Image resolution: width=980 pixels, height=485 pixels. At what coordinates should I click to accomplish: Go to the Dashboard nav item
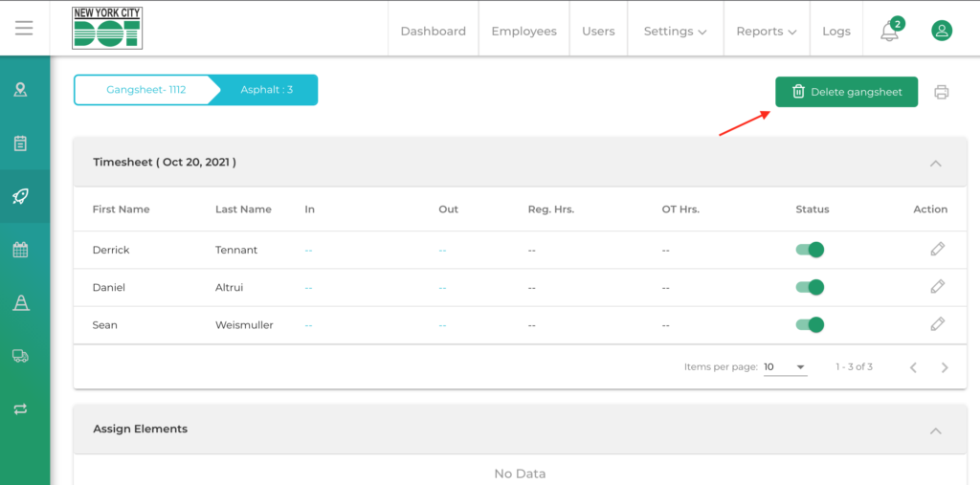(433, 32)
